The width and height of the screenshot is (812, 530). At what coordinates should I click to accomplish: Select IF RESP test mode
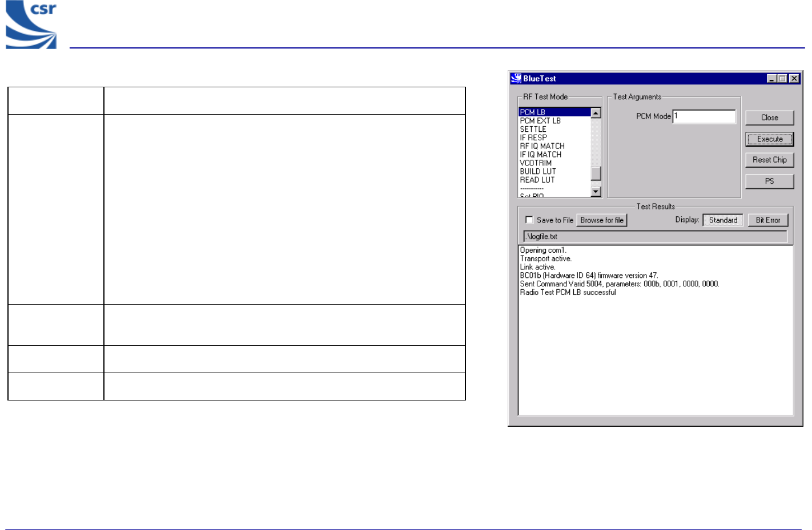coord(554,137)
